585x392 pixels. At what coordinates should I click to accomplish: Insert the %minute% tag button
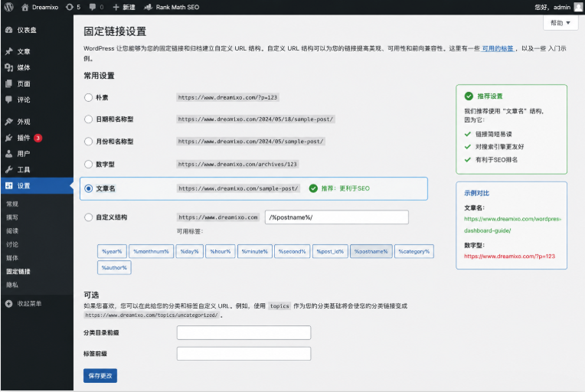255,251
